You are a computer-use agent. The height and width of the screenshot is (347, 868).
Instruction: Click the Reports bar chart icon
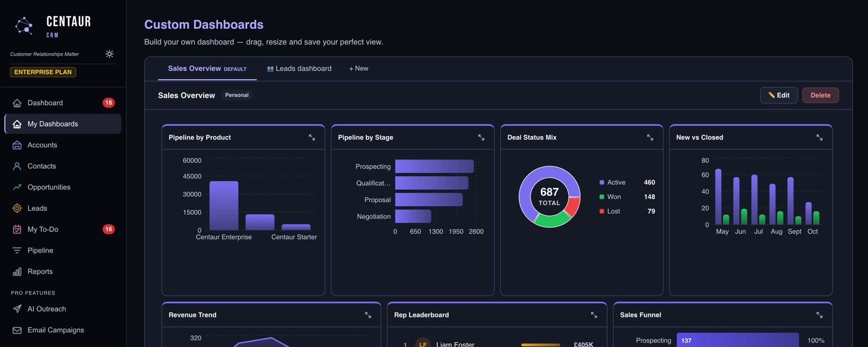pos(17,272)
